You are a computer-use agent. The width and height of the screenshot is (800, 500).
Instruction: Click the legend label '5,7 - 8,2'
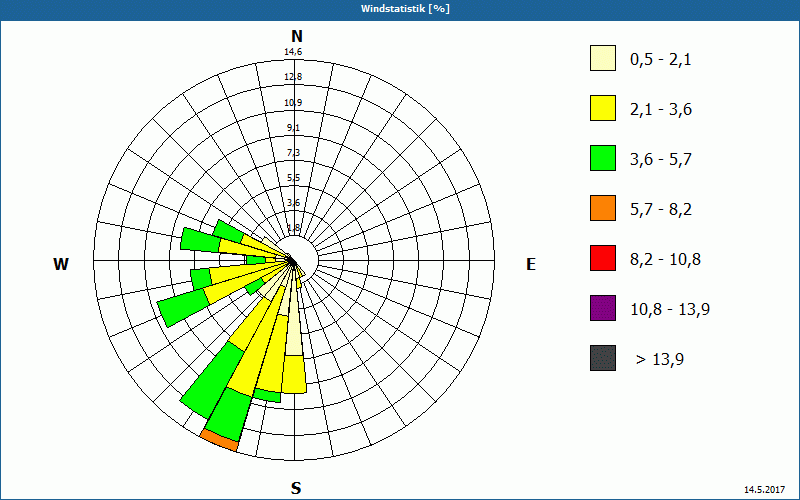pyautogui.click(x=661, y=210)
